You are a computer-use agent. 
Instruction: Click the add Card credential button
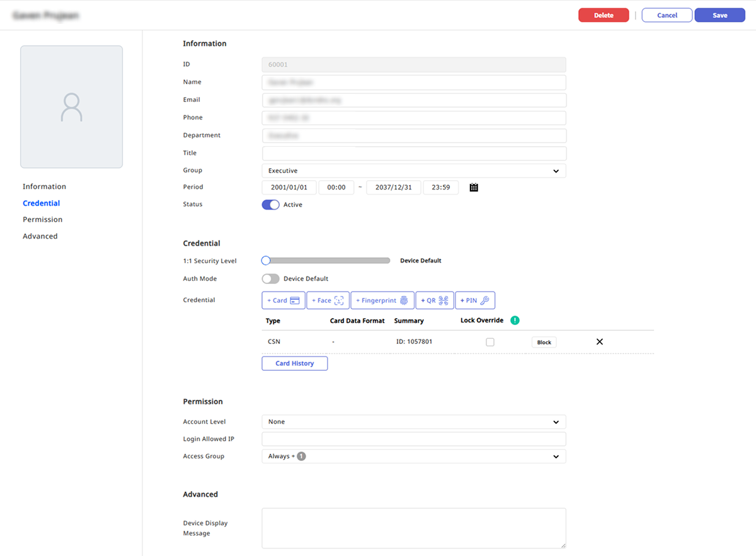click(x=283, y=300)
